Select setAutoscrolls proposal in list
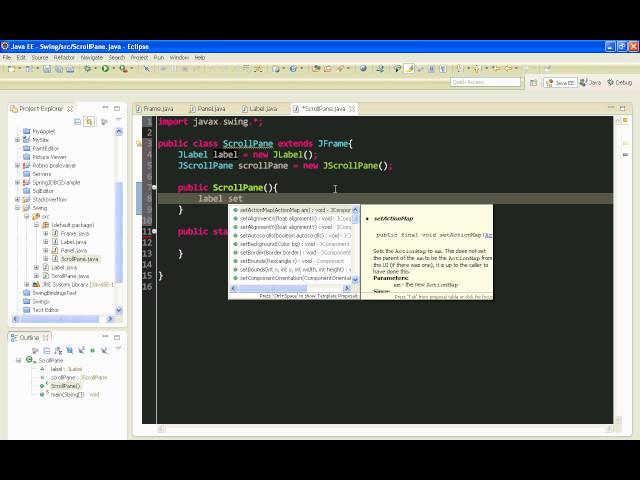This screenshot has width=640, height=480. (x=291, y=236)
